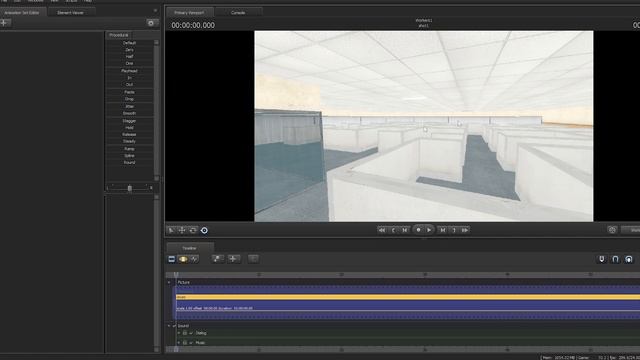Switch to the Clip Editor mode icon
The width and height of the screenshot is (640, 360).
point(171,259)
